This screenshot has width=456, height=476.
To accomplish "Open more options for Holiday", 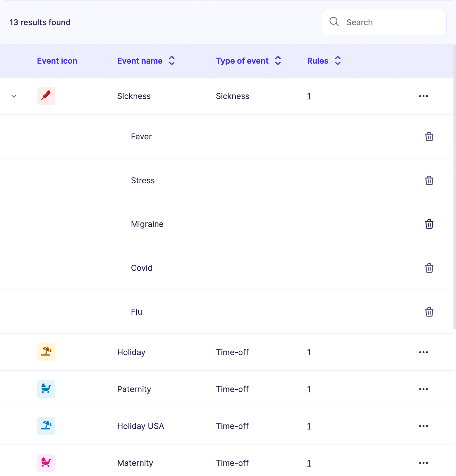I will click(423, 352).
